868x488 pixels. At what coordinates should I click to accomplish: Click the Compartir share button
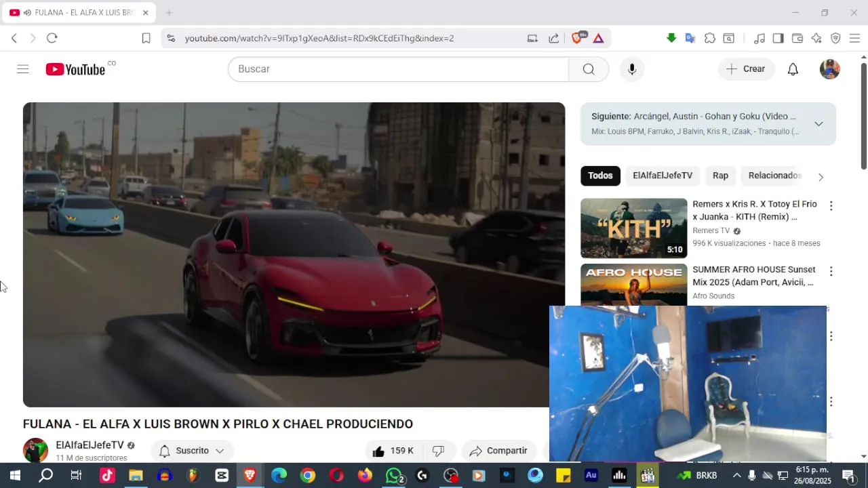pos(498,451)
